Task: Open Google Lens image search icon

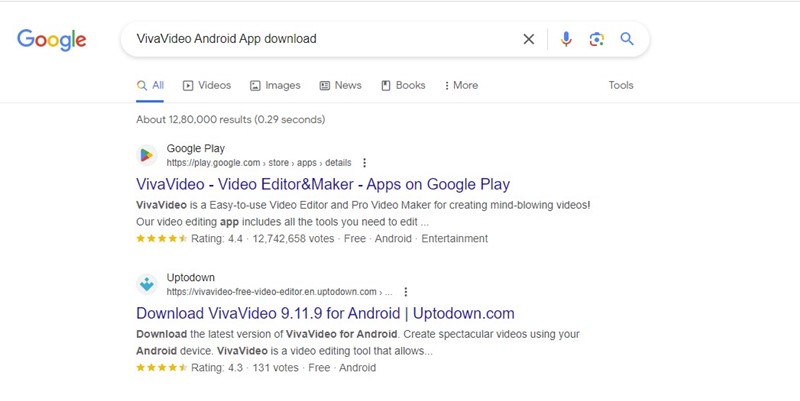Action: (x=596, y=39)
